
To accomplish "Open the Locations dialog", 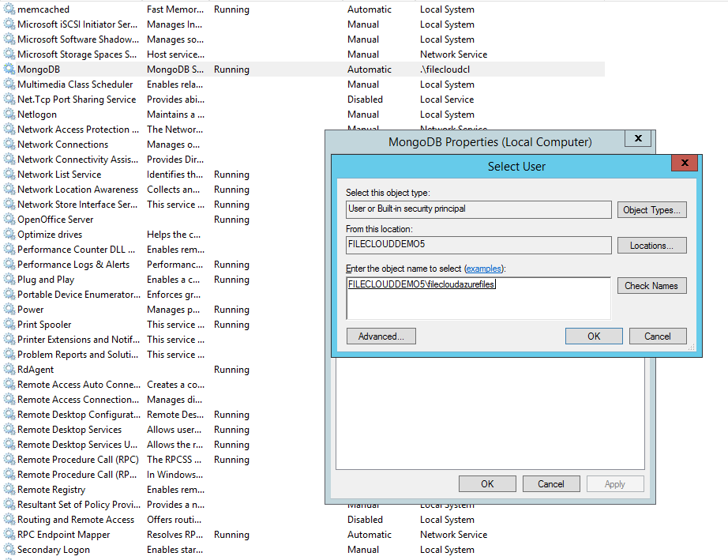I will point(651,245).
